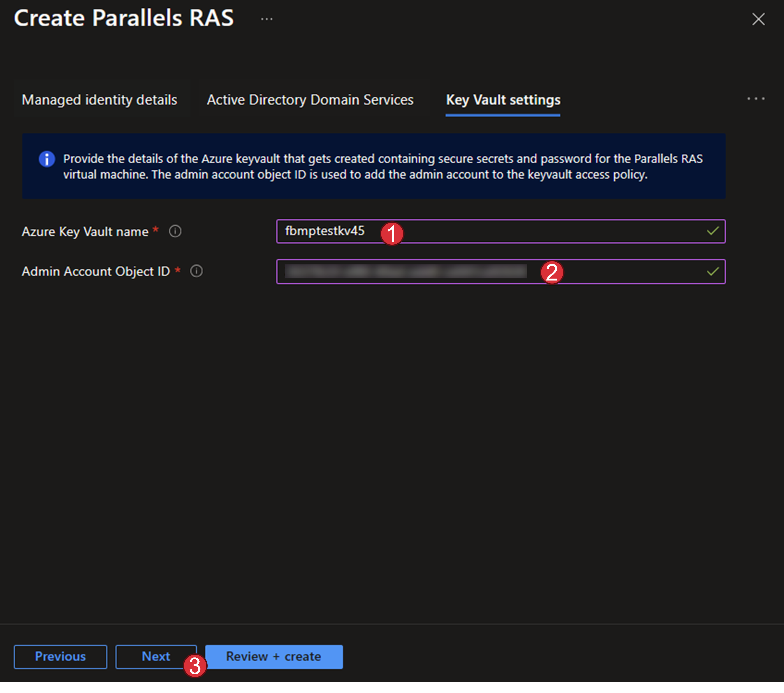Click the Admin Account Object ID label
Screen dimensions: 784x693
click(96, 272)
